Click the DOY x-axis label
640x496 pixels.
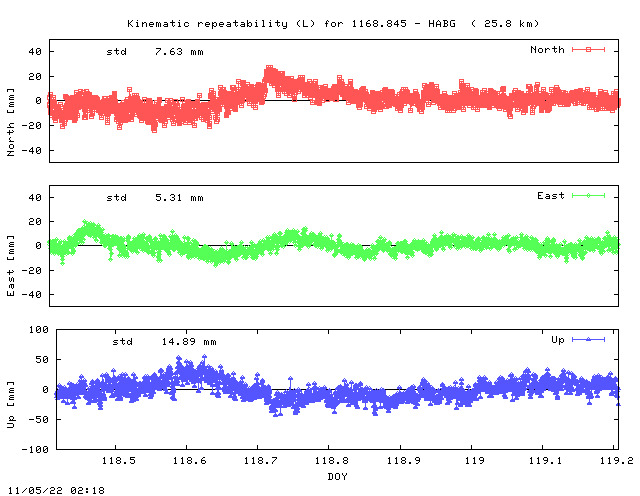pos(337,476)
